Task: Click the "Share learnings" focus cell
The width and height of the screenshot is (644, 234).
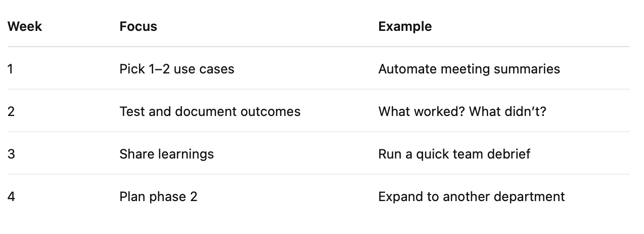Action: pyautogui.click(x=166, y=154)
